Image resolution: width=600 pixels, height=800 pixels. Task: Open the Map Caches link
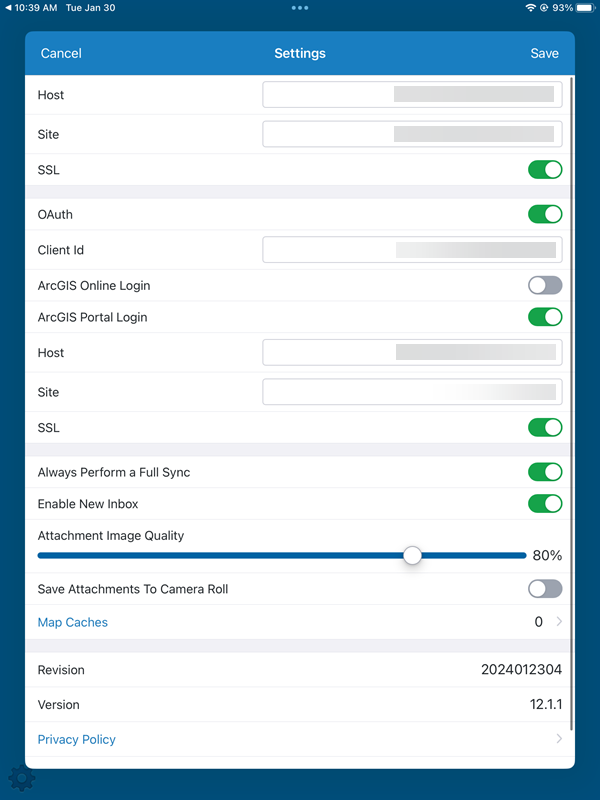(x=72, y=622)
